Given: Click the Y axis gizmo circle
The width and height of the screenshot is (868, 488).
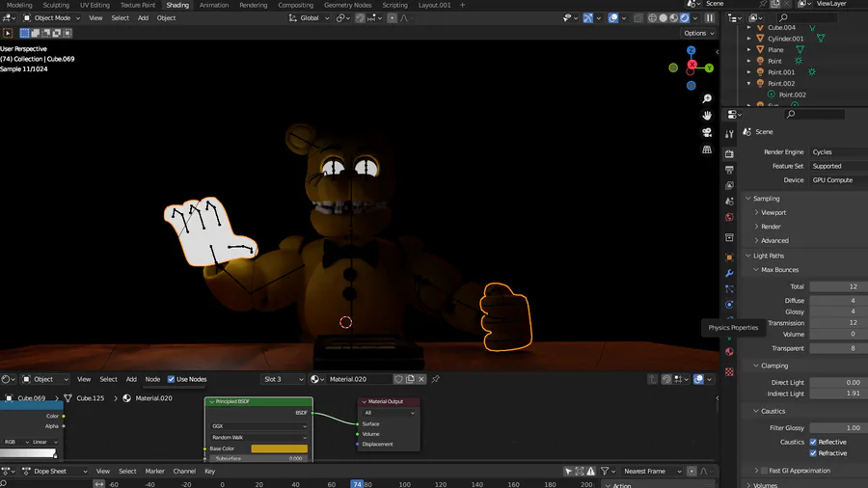Looking at the screenshot, I should (709, 68).
